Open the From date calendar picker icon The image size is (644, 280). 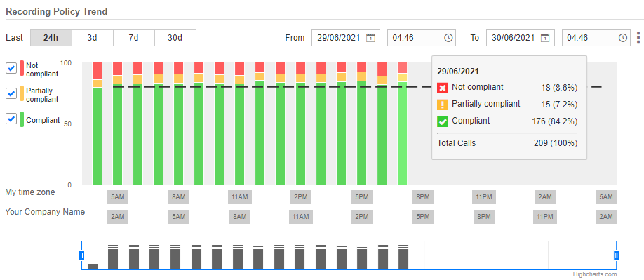click(370, 38)
